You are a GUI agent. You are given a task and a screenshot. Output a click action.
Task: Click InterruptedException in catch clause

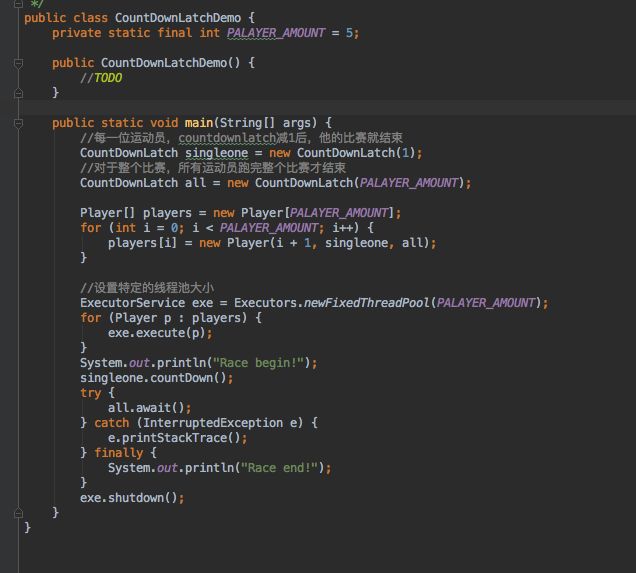pyautogui.click(x=213, y=423)
